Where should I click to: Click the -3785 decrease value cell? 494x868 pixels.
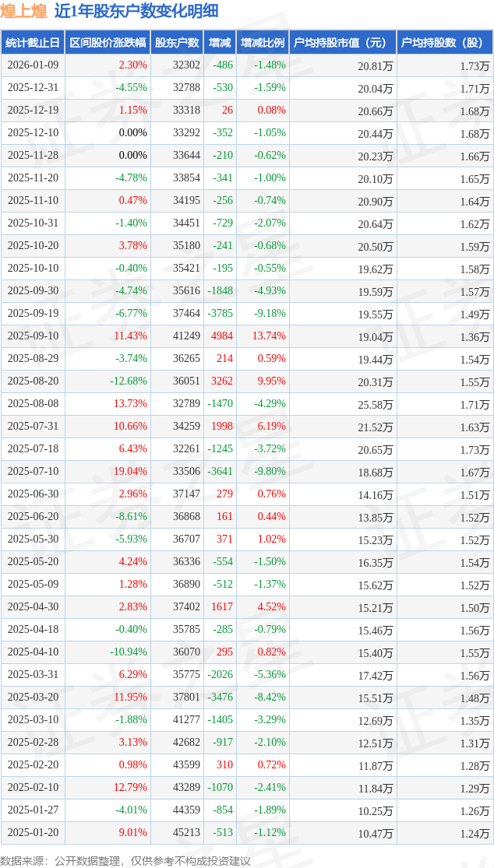click(220, 314)
